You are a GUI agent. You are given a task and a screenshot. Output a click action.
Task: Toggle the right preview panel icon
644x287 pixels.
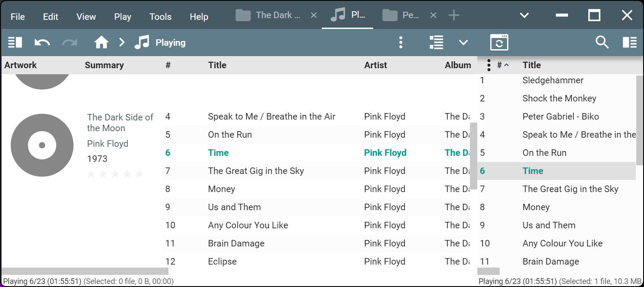629,42
